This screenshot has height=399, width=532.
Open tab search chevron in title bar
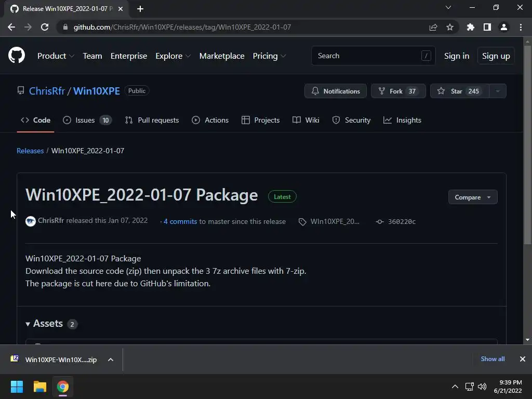(448, 7)
